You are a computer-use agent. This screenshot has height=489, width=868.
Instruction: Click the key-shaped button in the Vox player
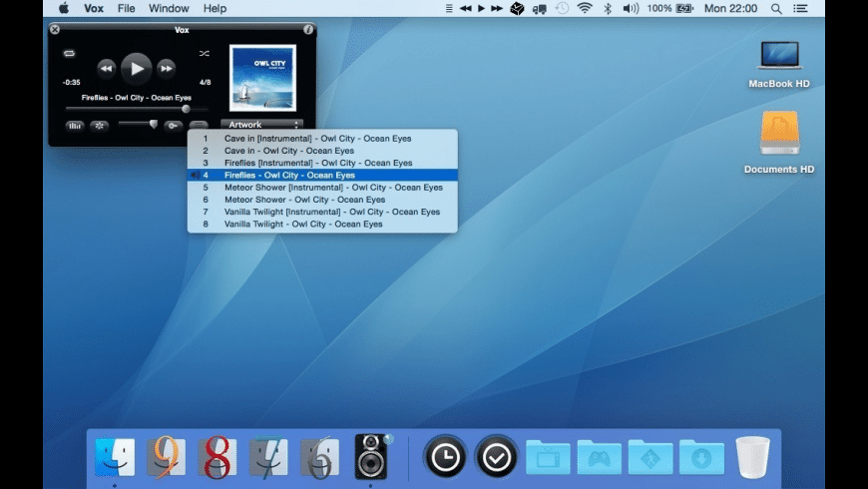[173, 126]
